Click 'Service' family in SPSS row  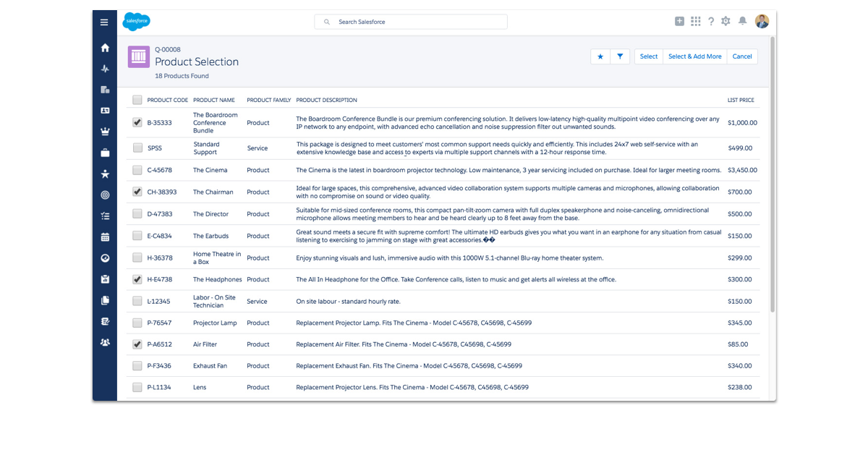(x=258, y=148)
